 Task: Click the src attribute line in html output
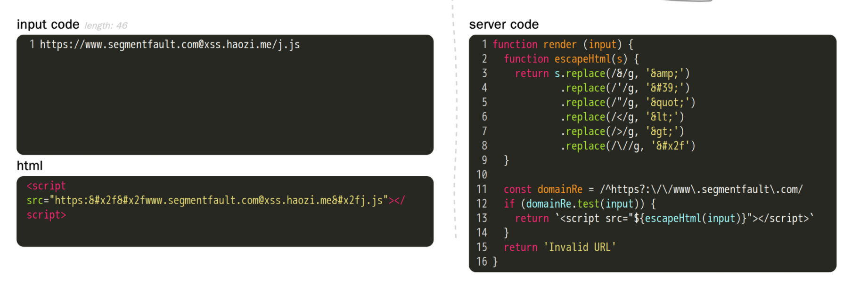pos(216,200)
